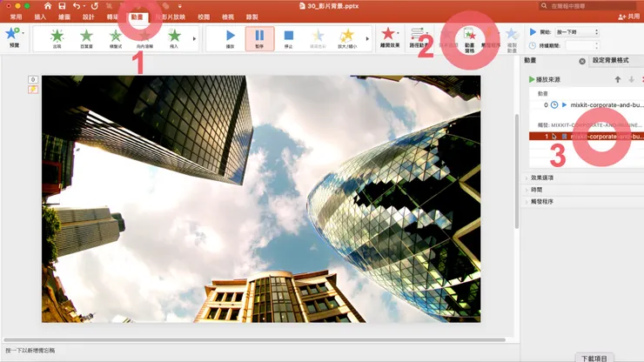
Task: Expand the entrance effects gallery arrow
Action: pyautogui.click(x=194, y=38)
